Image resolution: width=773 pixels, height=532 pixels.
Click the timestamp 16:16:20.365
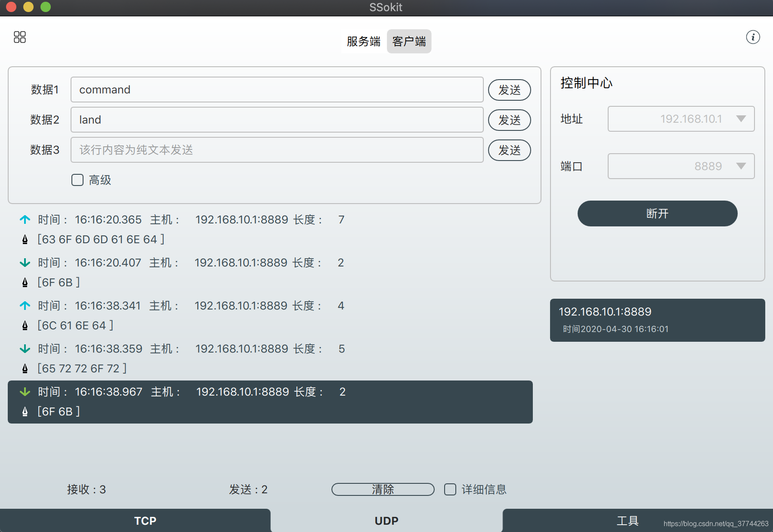(x=108, y=220)
